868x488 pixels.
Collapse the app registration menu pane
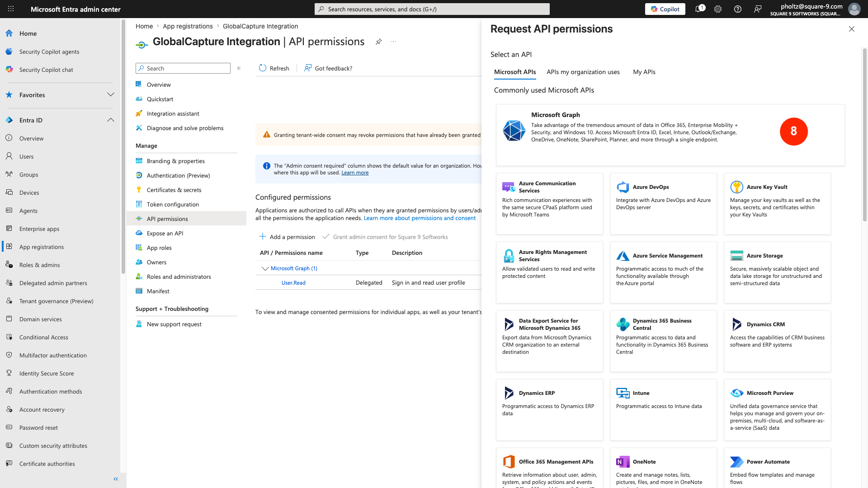point(239,68)
